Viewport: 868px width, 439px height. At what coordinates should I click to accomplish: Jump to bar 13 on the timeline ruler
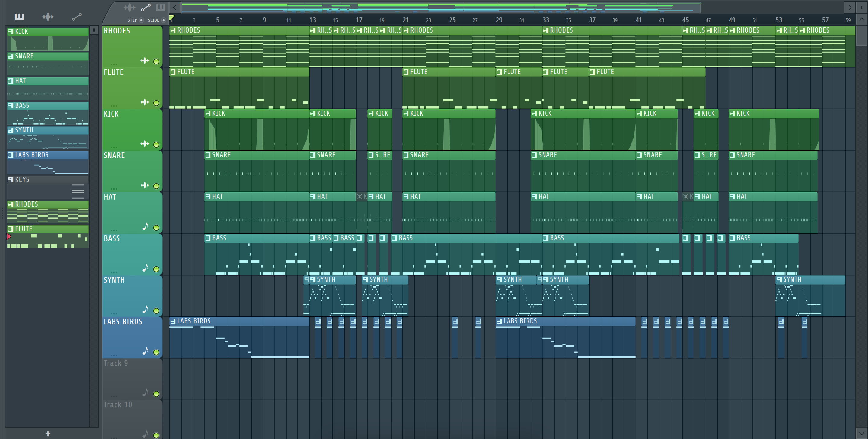coord(312,20)
